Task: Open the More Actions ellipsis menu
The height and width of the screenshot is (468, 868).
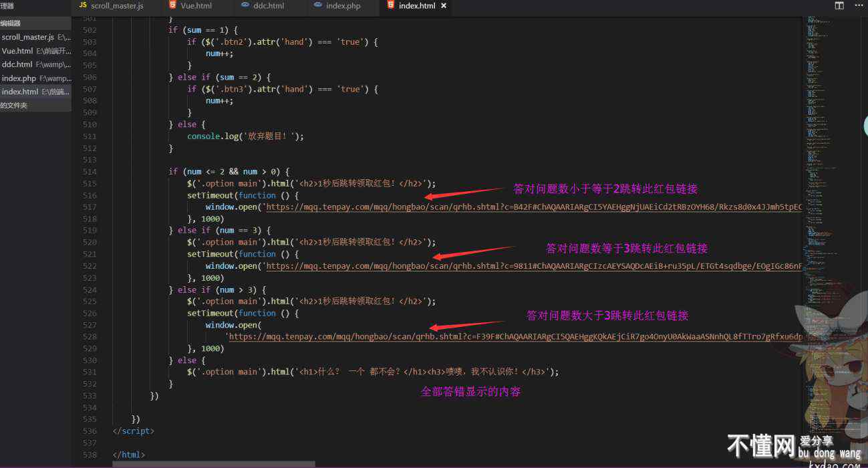Action: [859, 5]
